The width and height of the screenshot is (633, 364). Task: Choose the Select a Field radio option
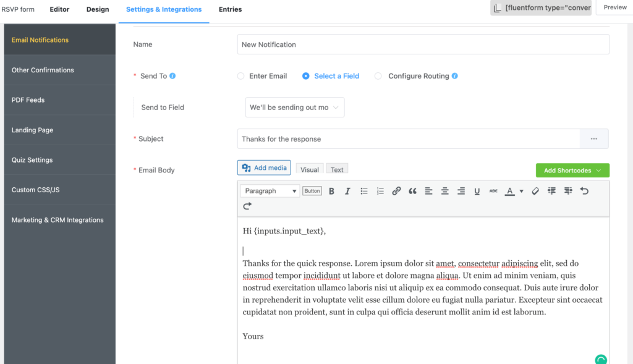(x=306, y=76)
